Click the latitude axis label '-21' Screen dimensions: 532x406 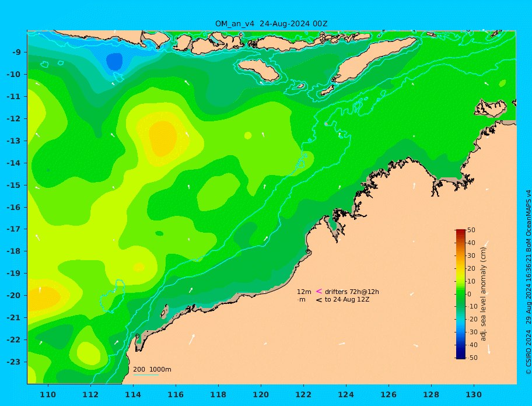pyautogui.click(x=14, y=318)
